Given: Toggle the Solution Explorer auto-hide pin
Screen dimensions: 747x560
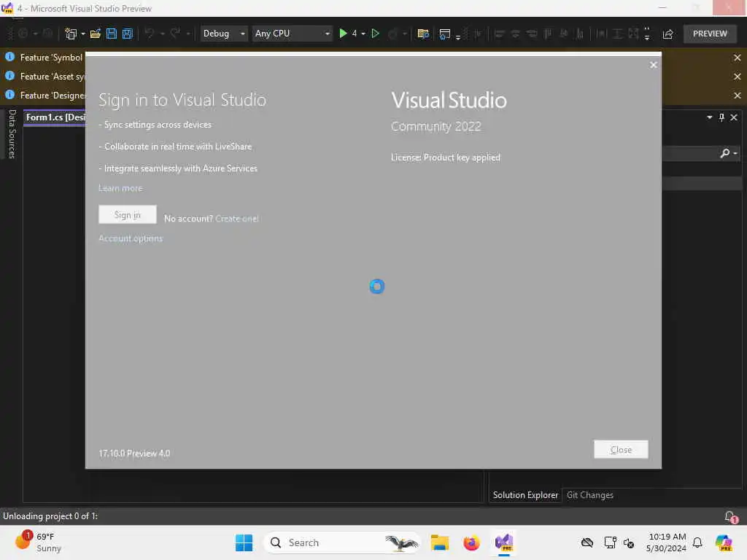Looking at the screenshot, I should [x=721, y=117].
